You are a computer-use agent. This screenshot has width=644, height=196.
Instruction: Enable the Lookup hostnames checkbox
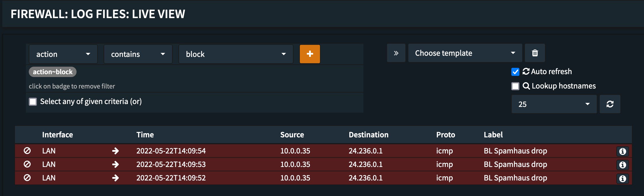click(515, 86)
